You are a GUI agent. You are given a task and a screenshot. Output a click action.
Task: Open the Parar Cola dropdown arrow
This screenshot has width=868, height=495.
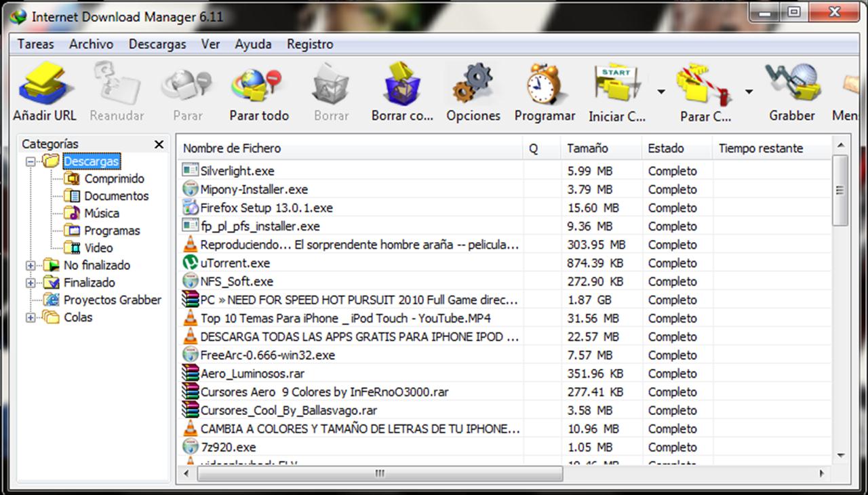[749, 92]
